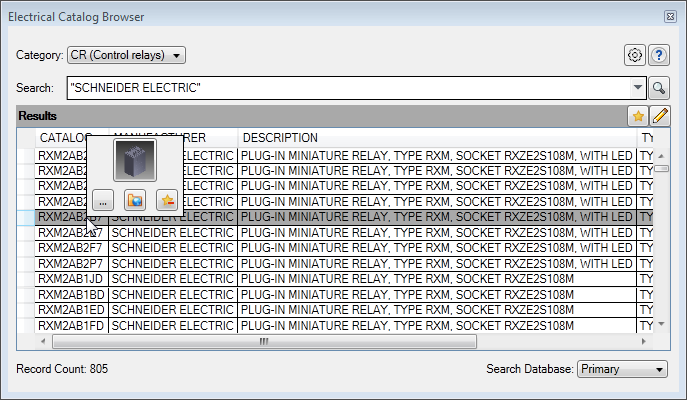Click the horizontal scrollbar thumb

[x=264, y=341]
